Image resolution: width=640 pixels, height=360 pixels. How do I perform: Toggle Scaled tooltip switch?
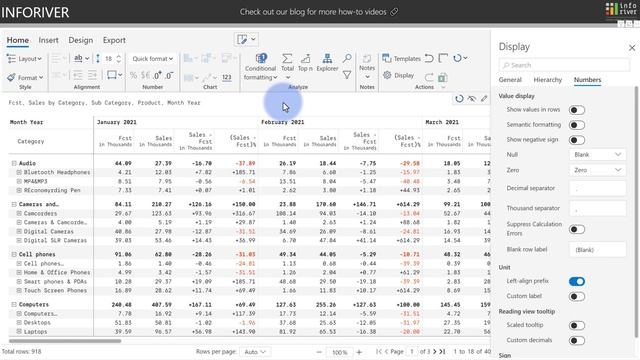577,325
